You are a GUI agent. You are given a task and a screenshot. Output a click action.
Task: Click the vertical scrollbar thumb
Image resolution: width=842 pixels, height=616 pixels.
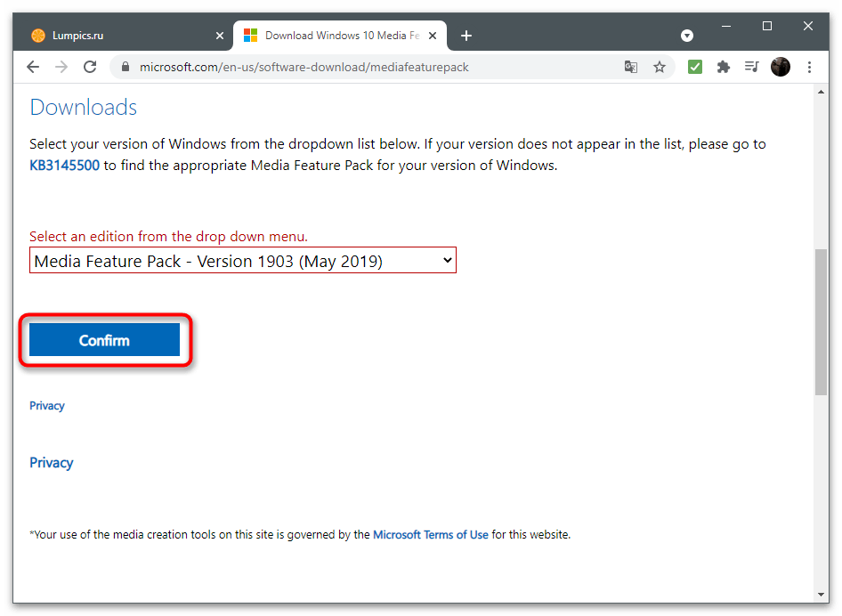[821, 320]
